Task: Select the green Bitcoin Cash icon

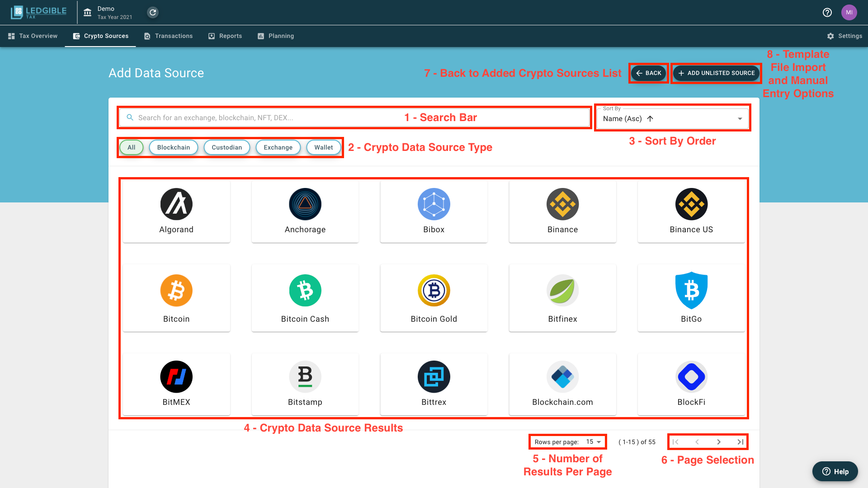Action: 305,291
